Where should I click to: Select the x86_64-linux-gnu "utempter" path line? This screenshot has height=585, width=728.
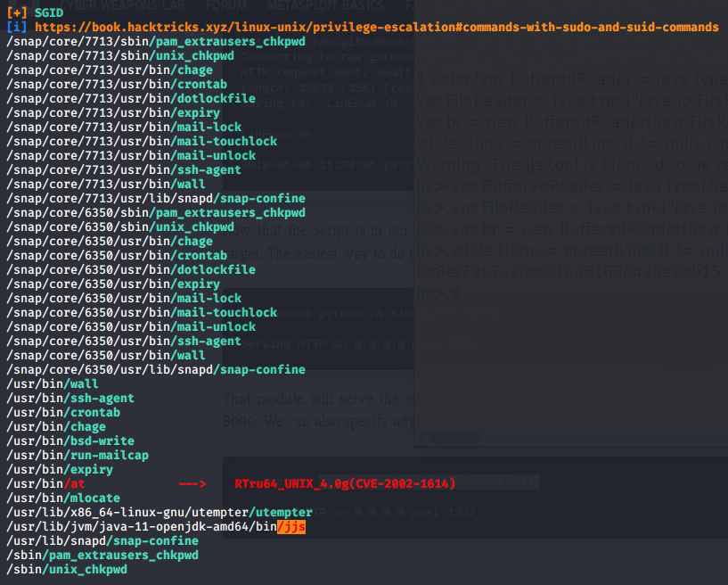pos(160,512)
